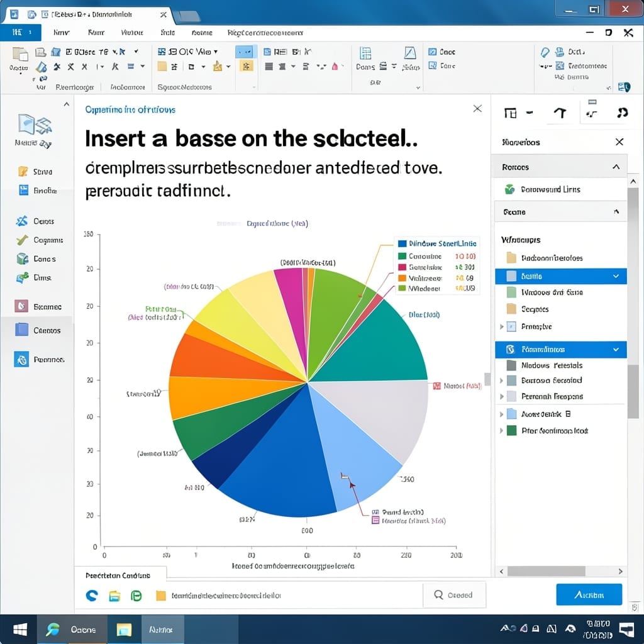Open dropdown arrow after OIO Vileo
This screenshot has width=644, height=644.
pyautogui.click(x=216, y=52)
